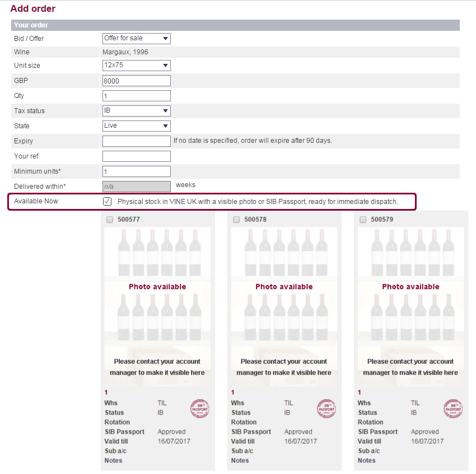This screenshot has width=476, height=474.
Task: Open the photo thumbnail for lot 500578
Action: tap(284, 306)
